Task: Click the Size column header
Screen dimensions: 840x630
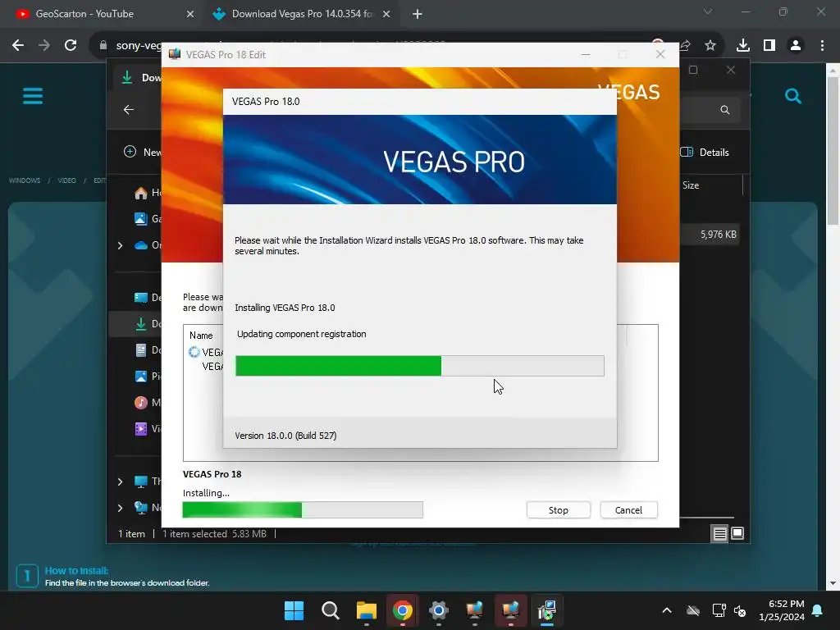Action: [691, 185]
